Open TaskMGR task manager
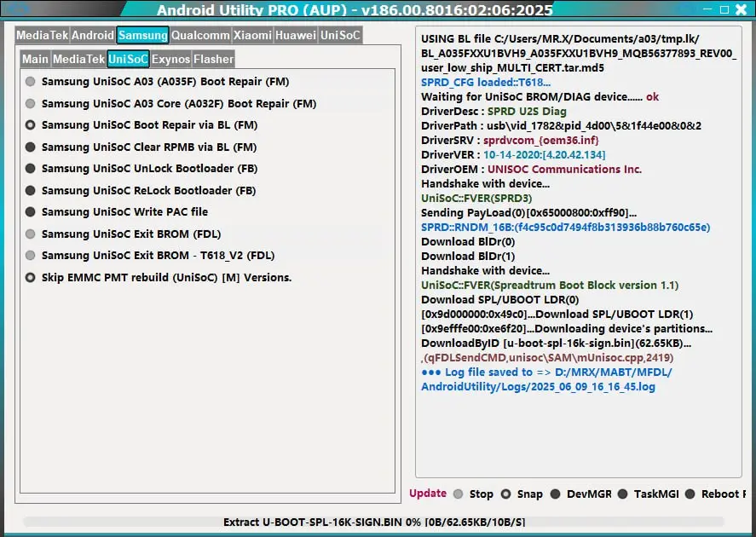The height and width of the screenshot is (537, 756). click(648, 494)
